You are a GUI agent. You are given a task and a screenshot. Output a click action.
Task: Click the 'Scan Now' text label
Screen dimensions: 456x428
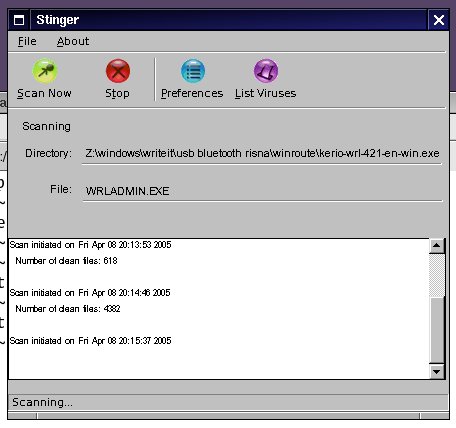(44, 93)
